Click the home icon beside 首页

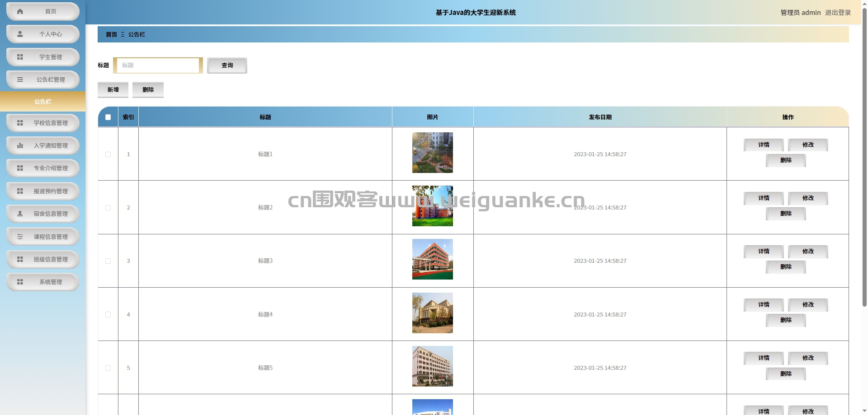coord(20,12)
